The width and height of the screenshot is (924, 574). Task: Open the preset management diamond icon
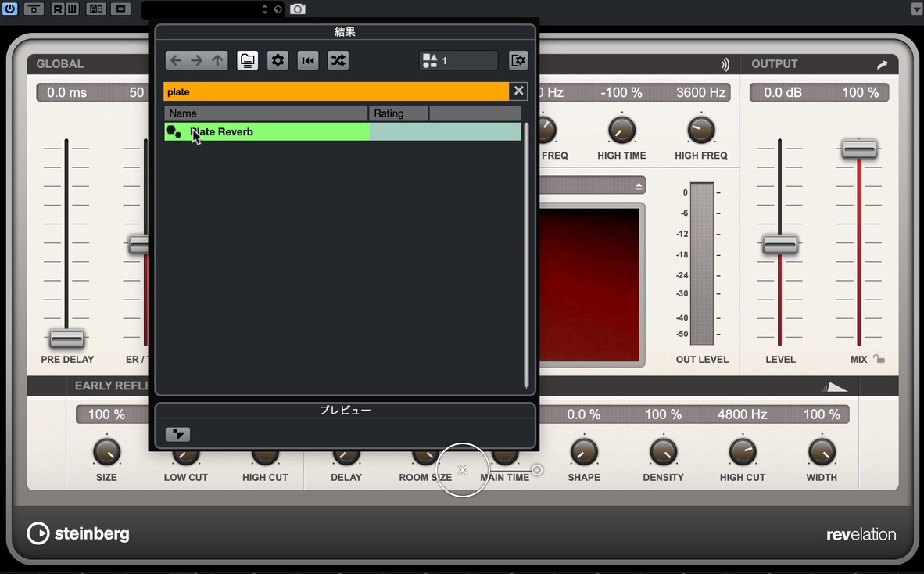(278, 9)
